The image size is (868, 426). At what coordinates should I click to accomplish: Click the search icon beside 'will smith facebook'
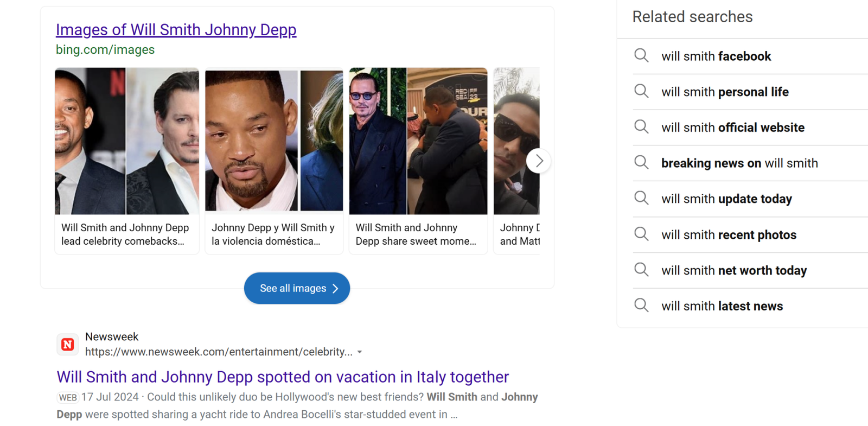641,56
